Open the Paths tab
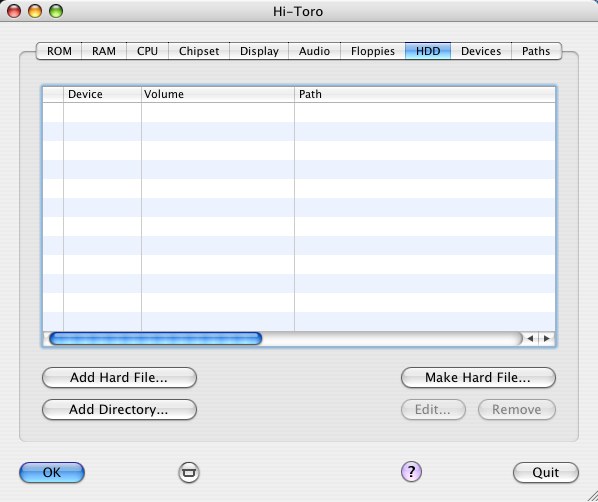Image resolution: width=598 pixels, height=502 pixels. [x=536, y=51]
